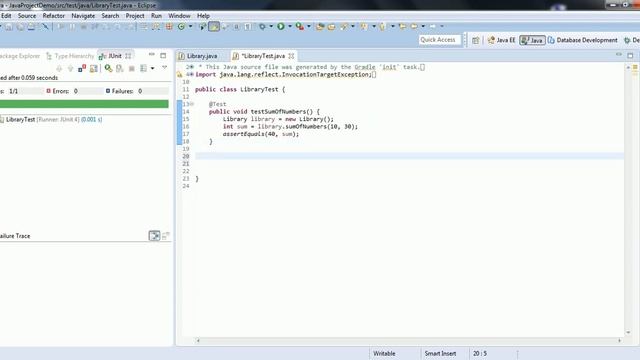Click the Compare Actual With Expected icon
The image size is (640, 360).
pos(166,236)
